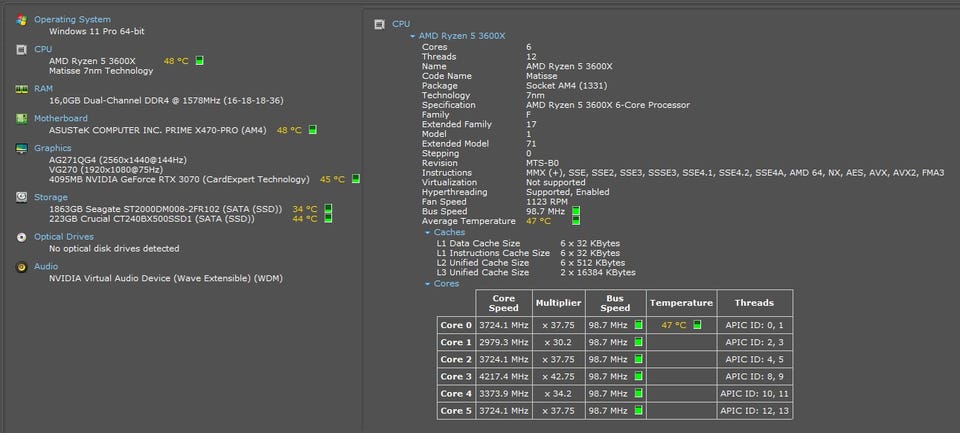Click the Bus Speed indicator for Core 3
Screen dimensions: 960x433
[x=637, y=376]
